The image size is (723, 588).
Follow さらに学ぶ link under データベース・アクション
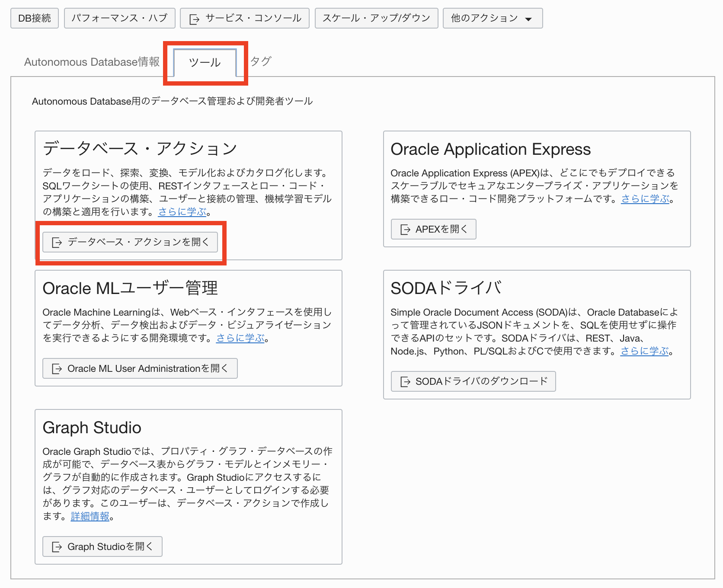pyautogui.click(x=182, y=212)
